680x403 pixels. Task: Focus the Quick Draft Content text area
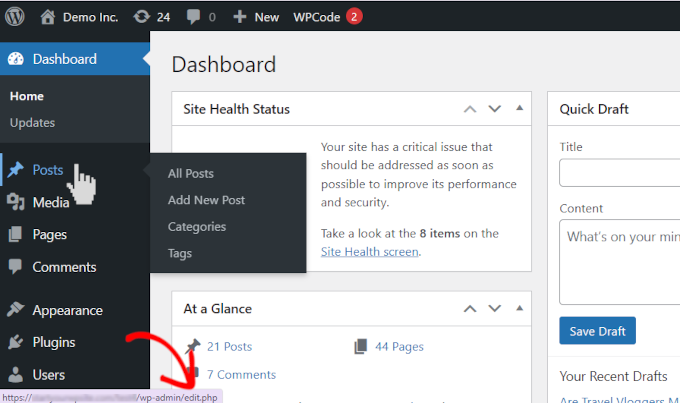[x=619, y=261]
